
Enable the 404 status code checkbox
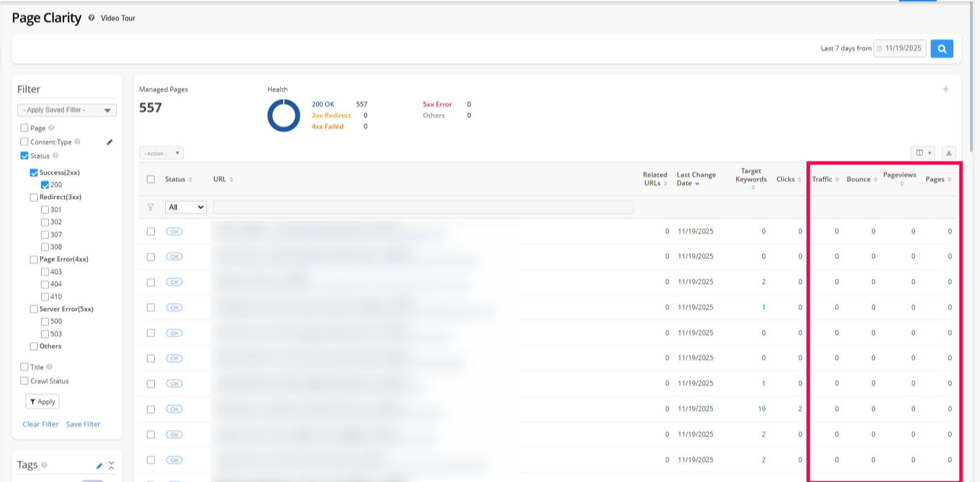(45, 284)
